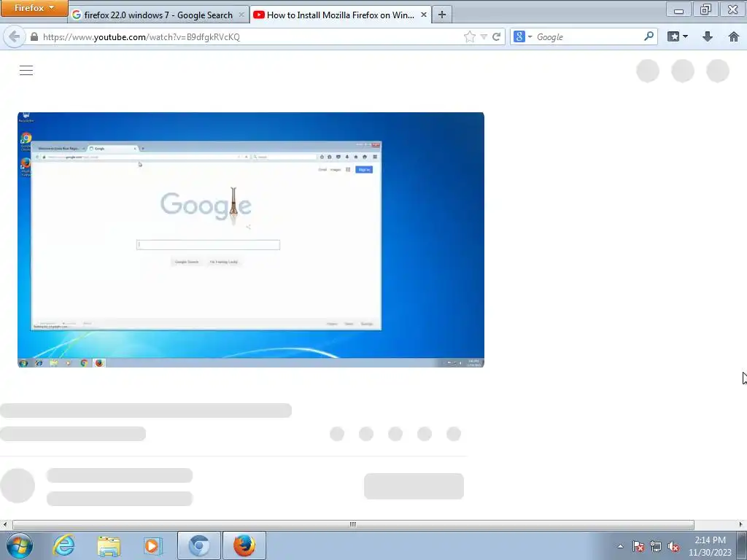
Task: Open the muted volume tray icon
Action: 673,546
